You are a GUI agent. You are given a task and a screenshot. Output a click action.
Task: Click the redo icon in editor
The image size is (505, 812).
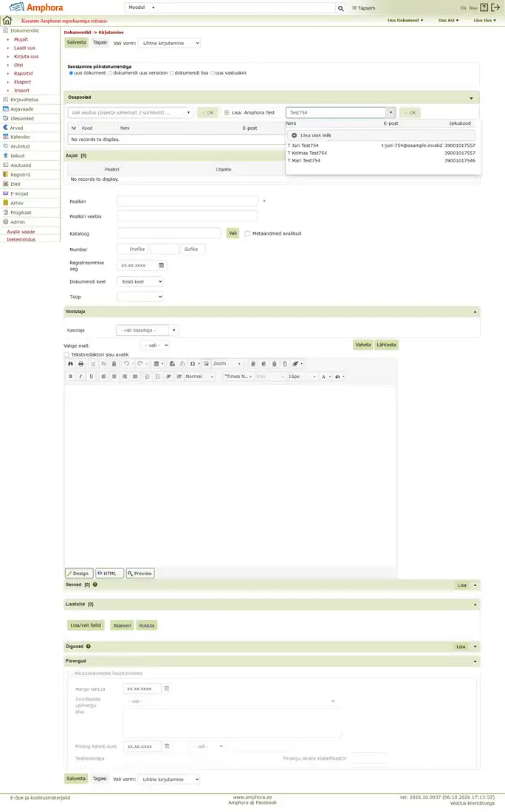(140, 363)
